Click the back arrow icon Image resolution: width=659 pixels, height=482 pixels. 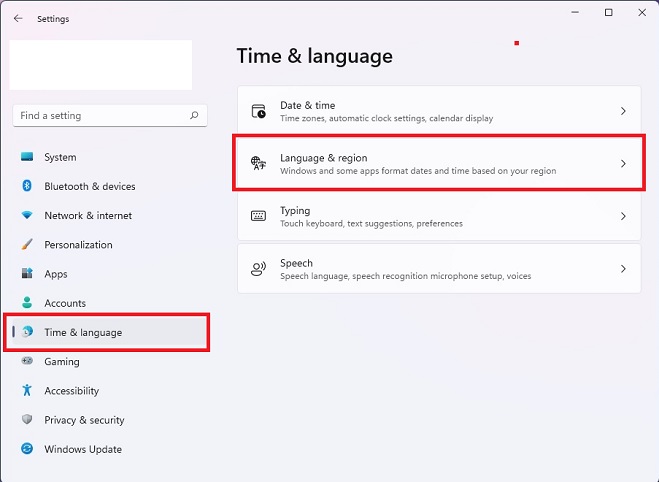point(18,18)
